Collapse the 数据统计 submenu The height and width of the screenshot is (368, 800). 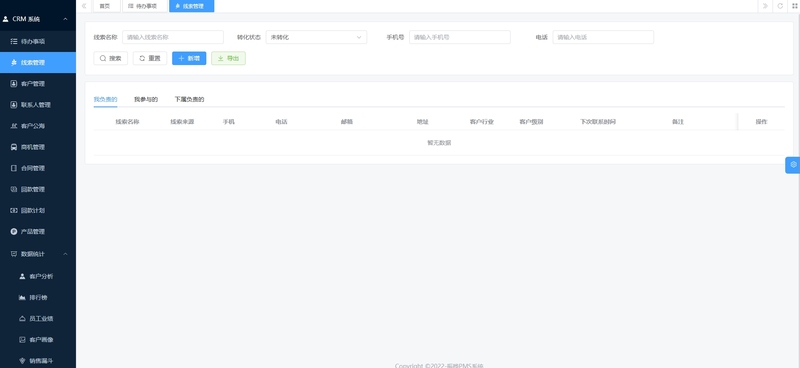[x=65, y=254]
